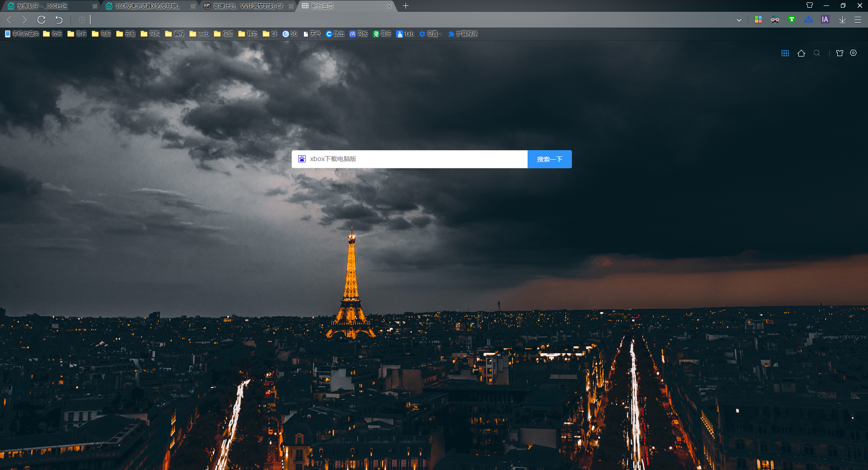
Task: Open the hamburger main menu
Action: [858, 20]
